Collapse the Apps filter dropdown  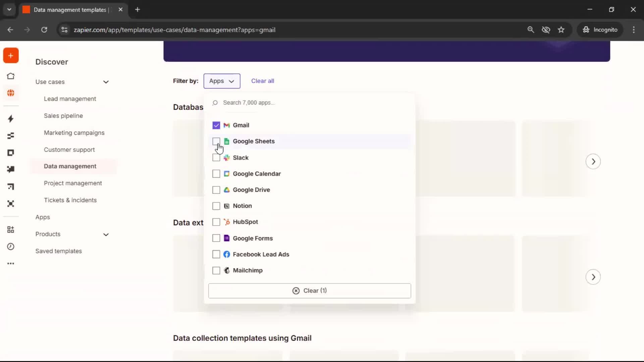[222, 81]
